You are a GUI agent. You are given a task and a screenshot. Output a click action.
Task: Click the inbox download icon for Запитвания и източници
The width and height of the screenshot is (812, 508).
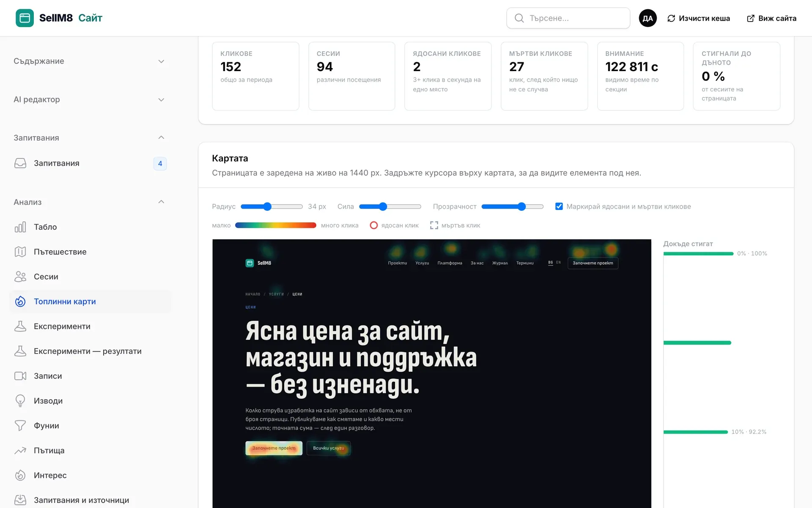(20, 500)
